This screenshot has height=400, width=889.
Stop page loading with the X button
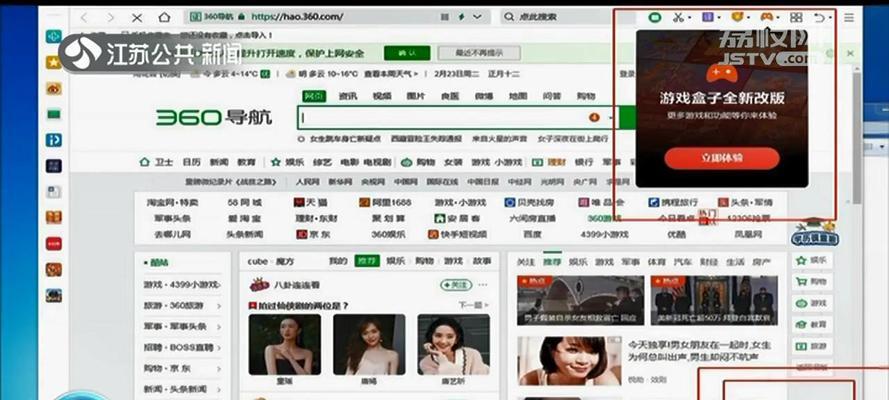137,18
